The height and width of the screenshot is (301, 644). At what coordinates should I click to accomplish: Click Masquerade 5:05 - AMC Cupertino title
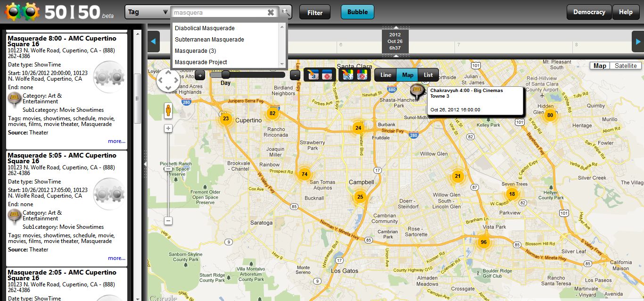62,158
